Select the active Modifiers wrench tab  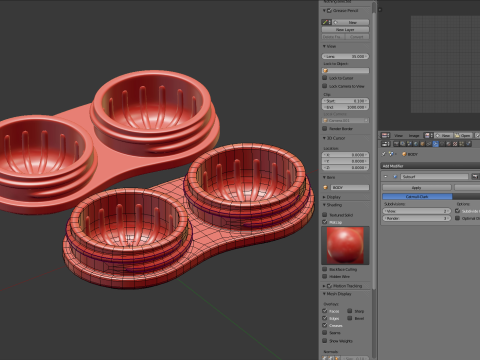coord(435,144)
